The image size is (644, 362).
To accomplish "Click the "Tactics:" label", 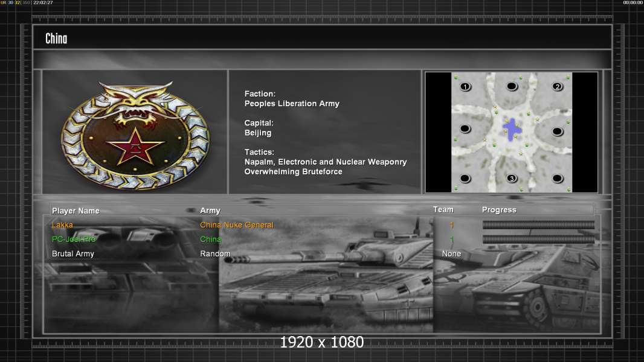I will pyautogui.click(x=259, y=152).
